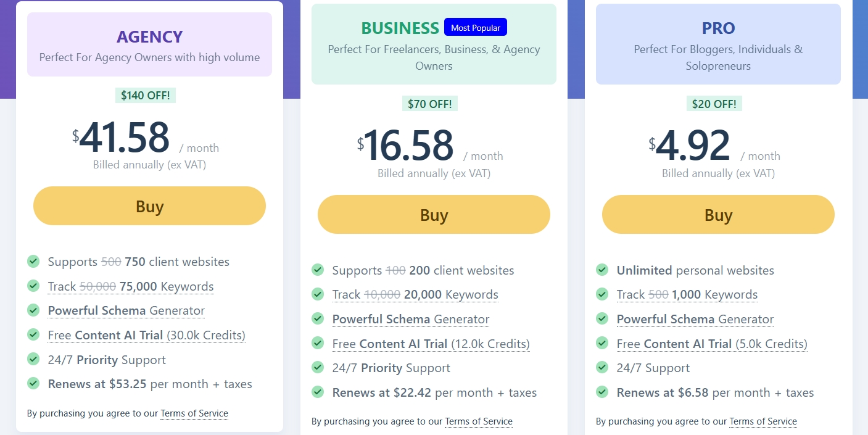Click checkmark icon beside 200 client websites
The height and width of the screenshot is (435, 868).
[x=318, y=270]
